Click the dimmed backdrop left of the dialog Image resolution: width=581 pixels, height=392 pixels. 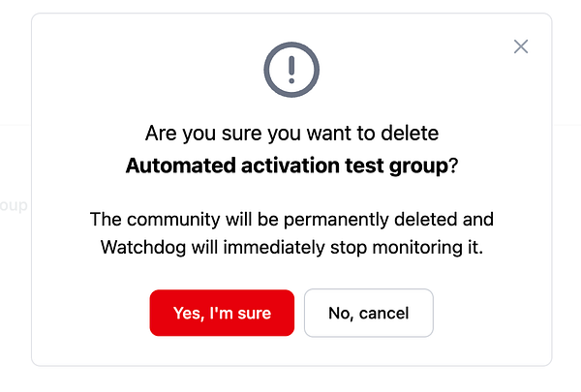coord(15,290)
